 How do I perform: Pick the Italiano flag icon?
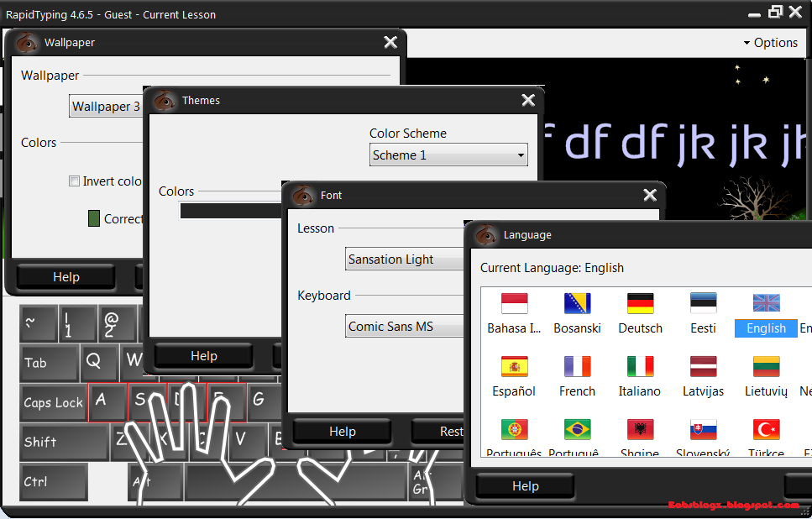[640, 367]
